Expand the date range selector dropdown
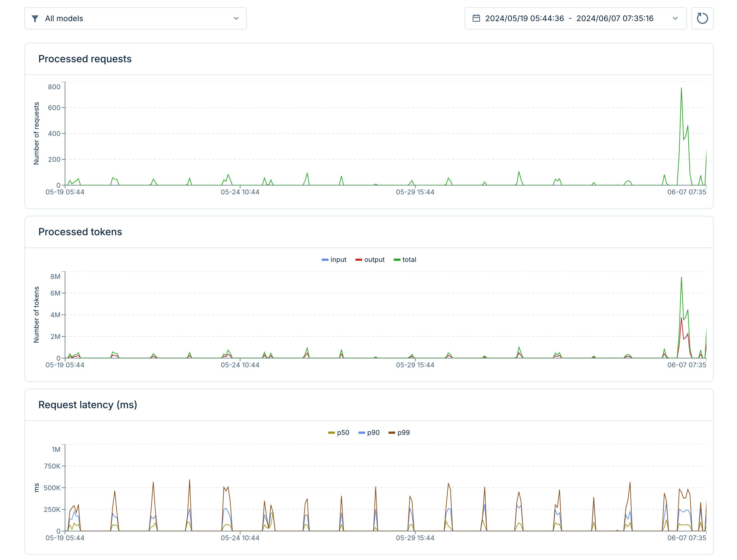The image size is (737, 560). point(675,18)
